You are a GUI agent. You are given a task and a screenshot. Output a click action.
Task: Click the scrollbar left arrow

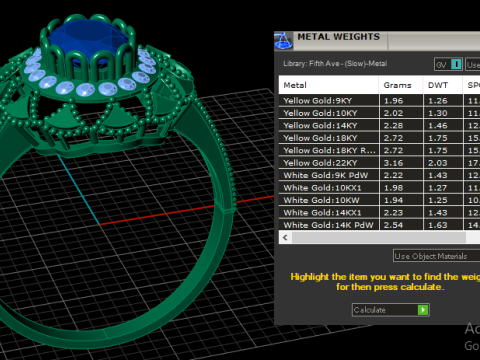(x=285, y=237)
